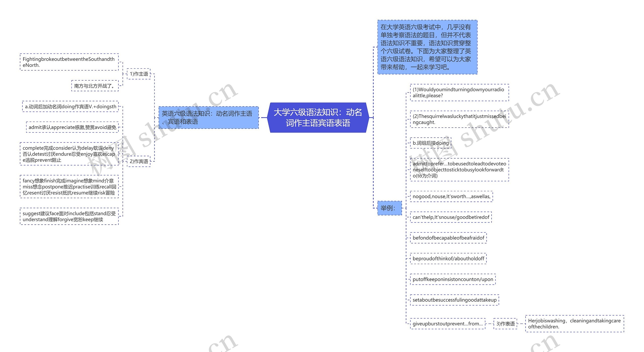
Task: Click the 英语六级语法知识 blue subtopic node
Action: click(x=208, y=118)
